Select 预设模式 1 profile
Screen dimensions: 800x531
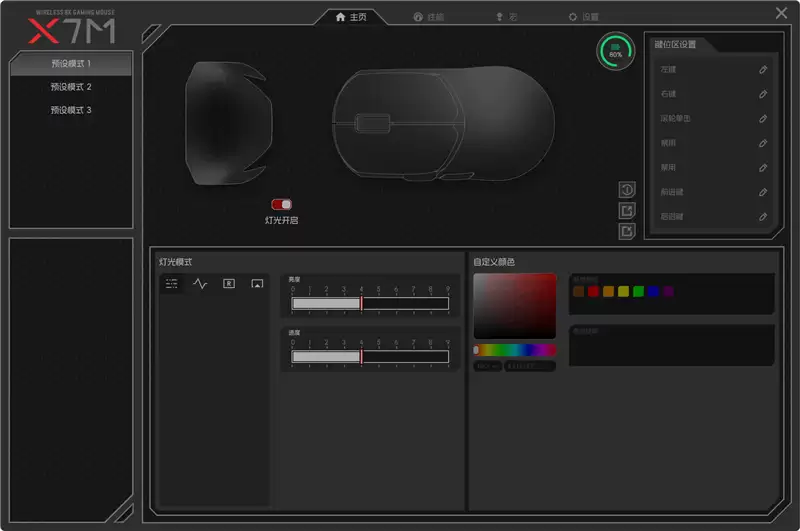coord(71,64)
